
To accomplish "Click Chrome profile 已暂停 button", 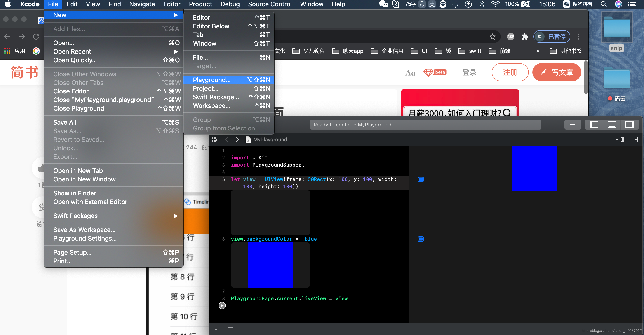I will (552, 37).
